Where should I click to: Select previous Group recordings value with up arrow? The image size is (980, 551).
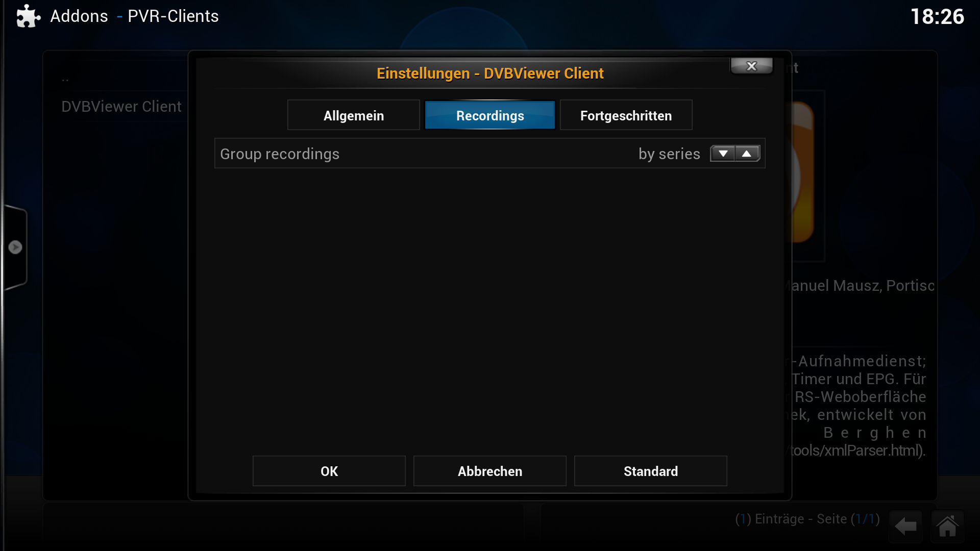click(747, 154)
